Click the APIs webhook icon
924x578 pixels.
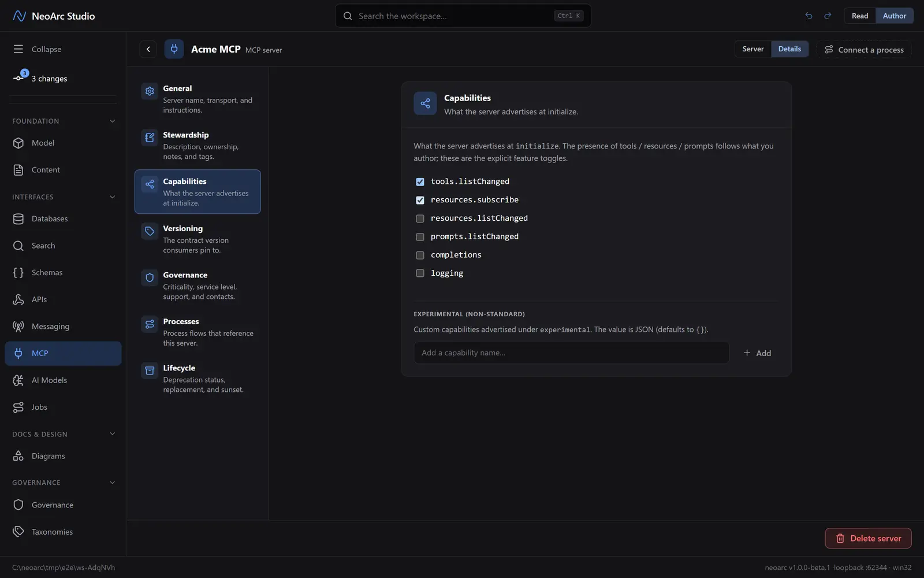click(x=18, y=299)
